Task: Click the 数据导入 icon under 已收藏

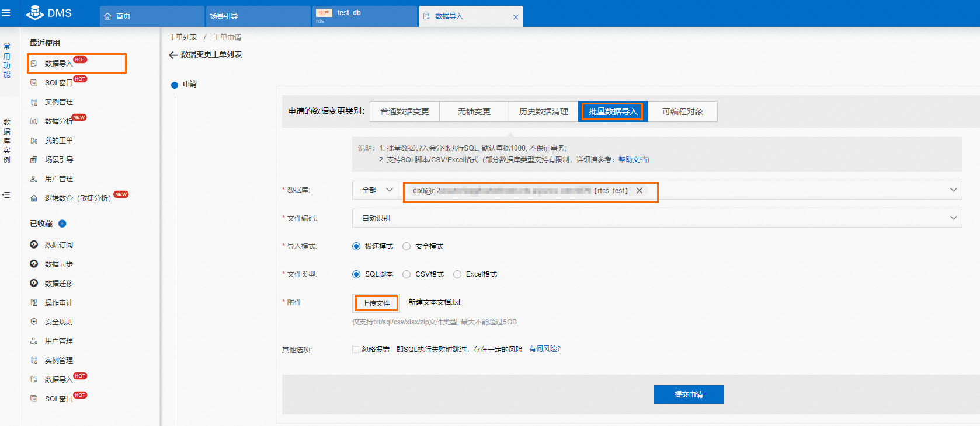Action: (x=34, y=379)
